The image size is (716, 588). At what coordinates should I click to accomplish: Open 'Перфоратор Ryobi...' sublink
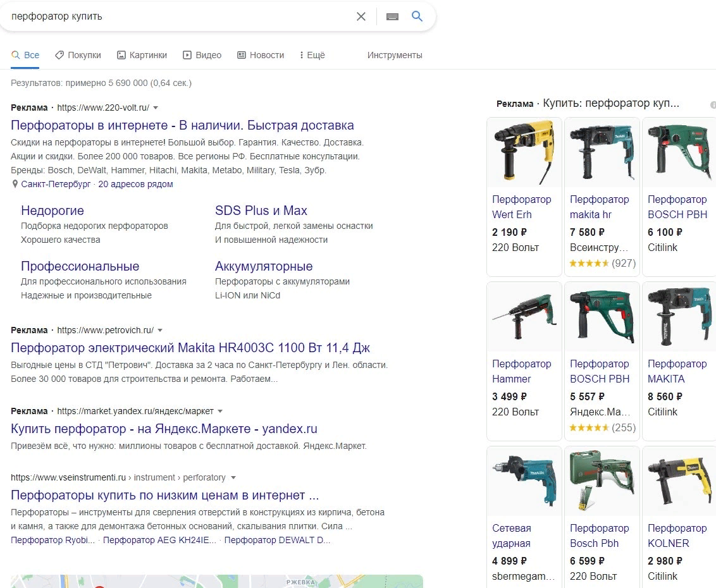(53, 540)
